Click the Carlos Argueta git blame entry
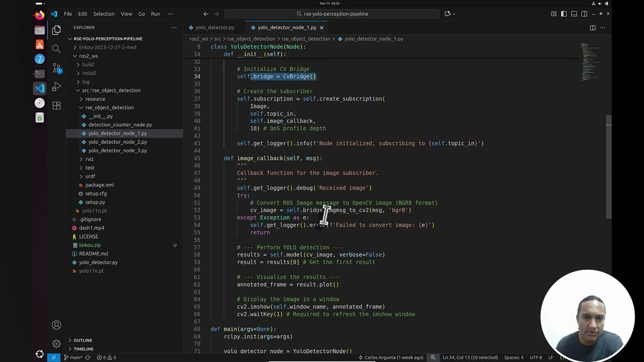This screenshot has height=362, width=644. click(x=391, y=357)
